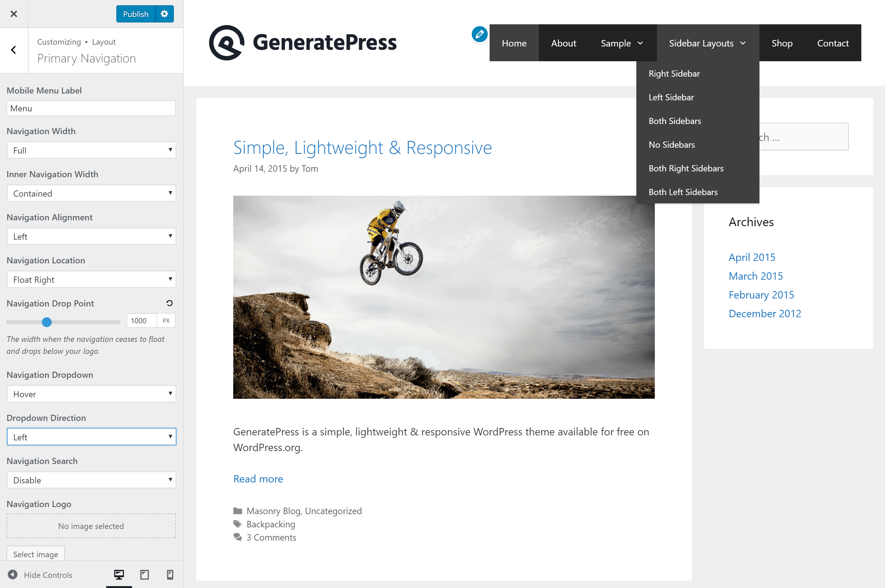The width and height of the screenshot is (885, 588).
Task: Open the Navigation Alignment dropdown
Action: click(91, 236)
